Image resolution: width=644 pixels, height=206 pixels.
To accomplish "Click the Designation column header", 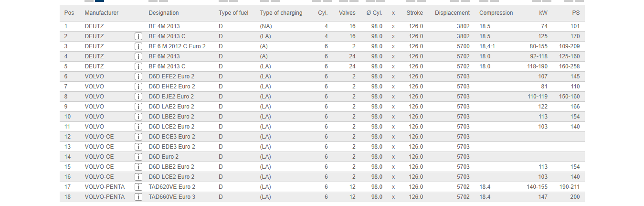I will point(164,13).
